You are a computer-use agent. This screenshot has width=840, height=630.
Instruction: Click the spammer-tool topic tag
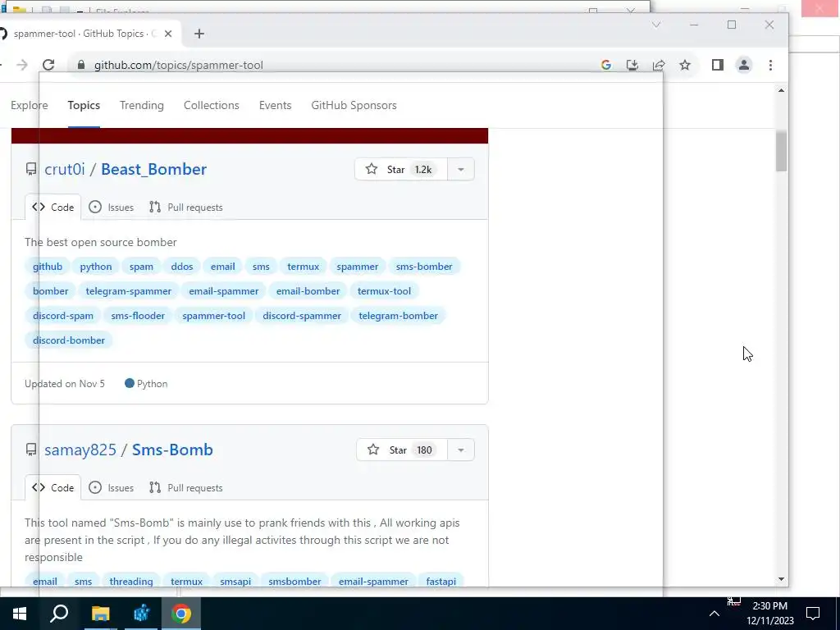(x=214, y=316)
